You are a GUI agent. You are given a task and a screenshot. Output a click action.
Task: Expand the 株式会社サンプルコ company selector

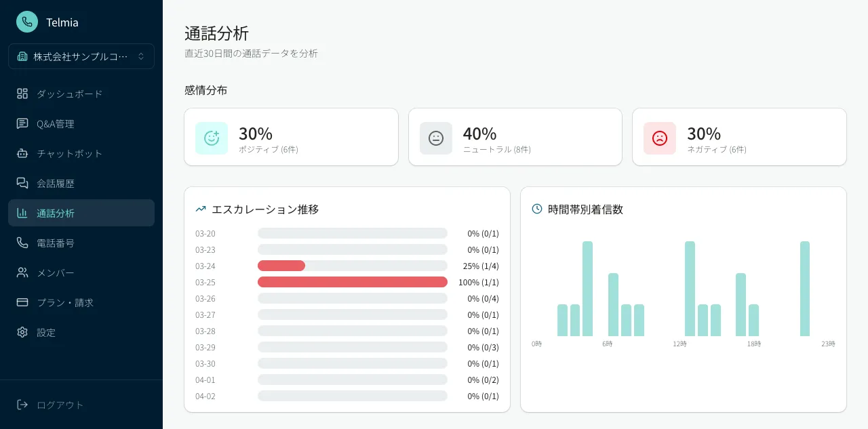point(81,56)
